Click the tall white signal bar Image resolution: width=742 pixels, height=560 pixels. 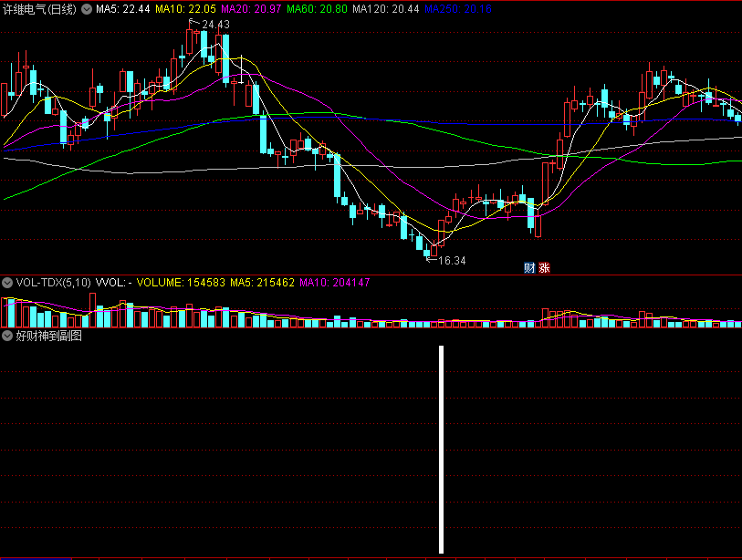441,450
